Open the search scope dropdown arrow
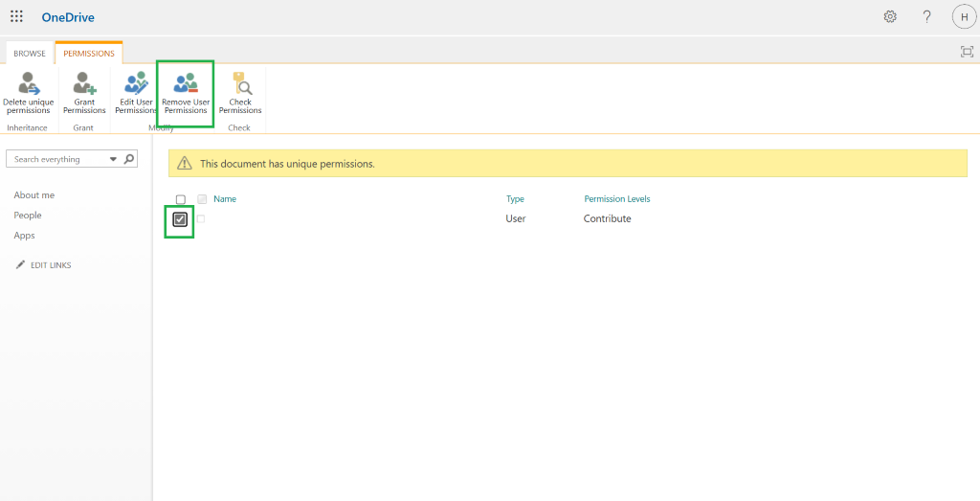 [x=113, y=159]
